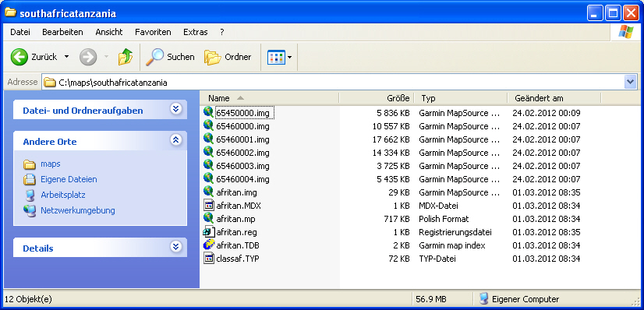Sort by the Name column header
This screenshot has width=644, height=310.
pyautogui.click(x=270, y=98)
